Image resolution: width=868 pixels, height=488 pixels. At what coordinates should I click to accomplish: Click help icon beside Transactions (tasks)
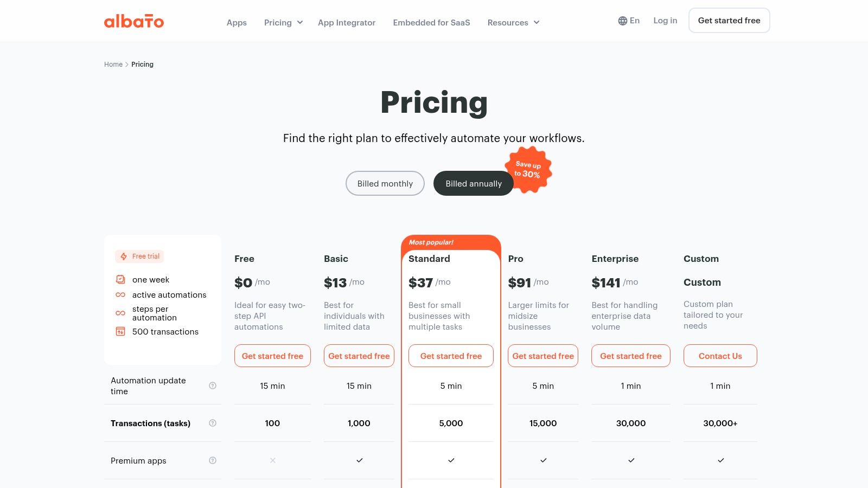(213, 423)
